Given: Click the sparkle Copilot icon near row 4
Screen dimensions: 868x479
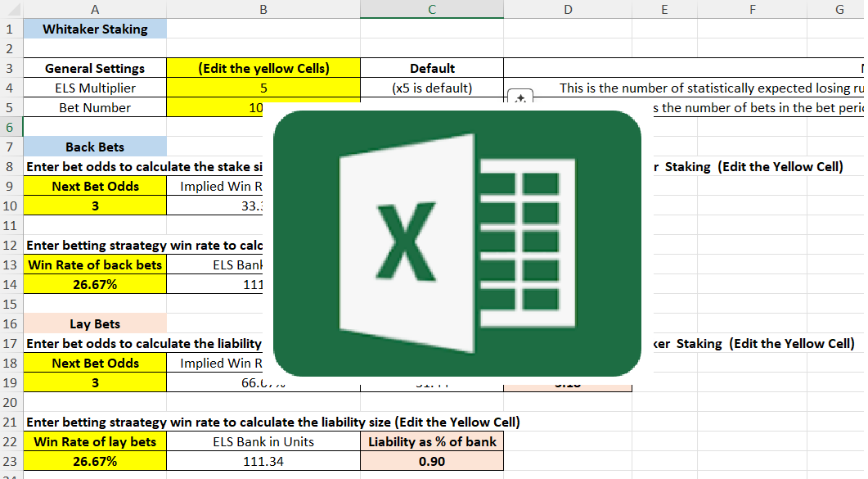Looking at the screenshot, I should point(520,97).
